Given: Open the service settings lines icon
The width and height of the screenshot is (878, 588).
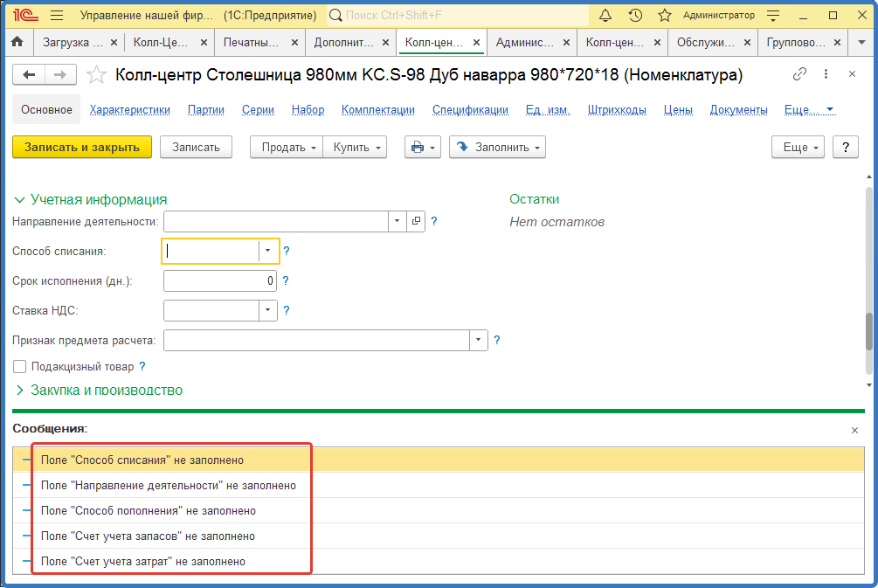Looking at the screenshot, I should (773, 15).
